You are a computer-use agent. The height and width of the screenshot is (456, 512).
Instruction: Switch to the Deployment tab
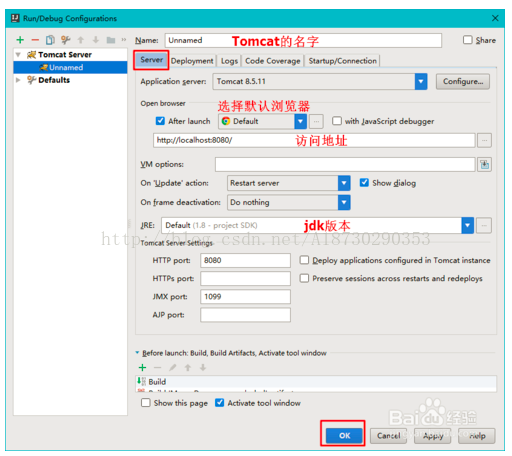click(192, 61)
